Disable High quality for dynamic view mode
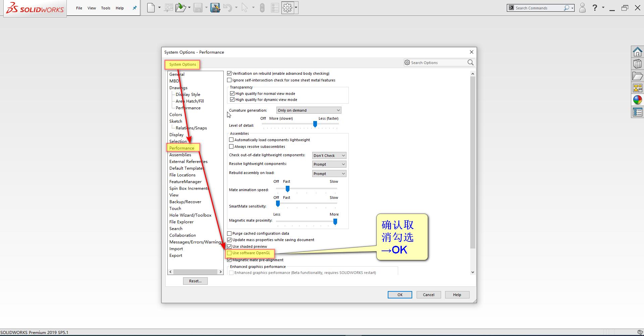 (232, 99)
